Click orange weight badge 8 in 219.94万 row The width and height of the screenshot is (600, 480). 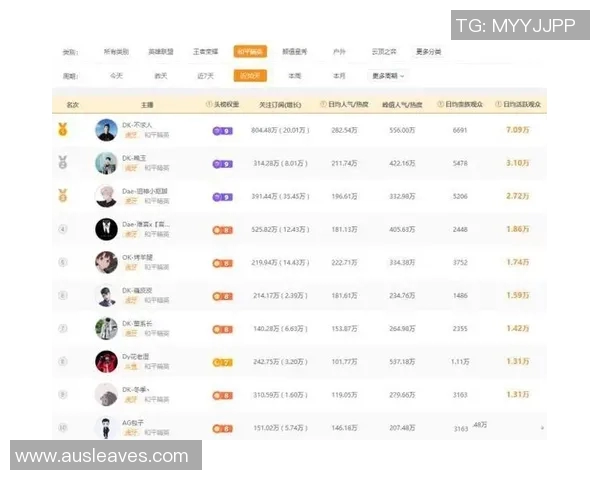222,263
